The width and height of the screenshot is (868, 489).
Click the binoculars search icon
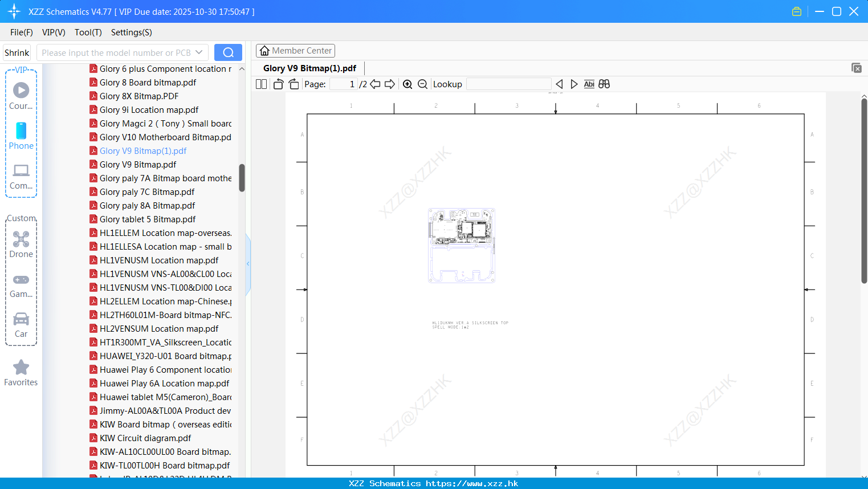(604, 84)
